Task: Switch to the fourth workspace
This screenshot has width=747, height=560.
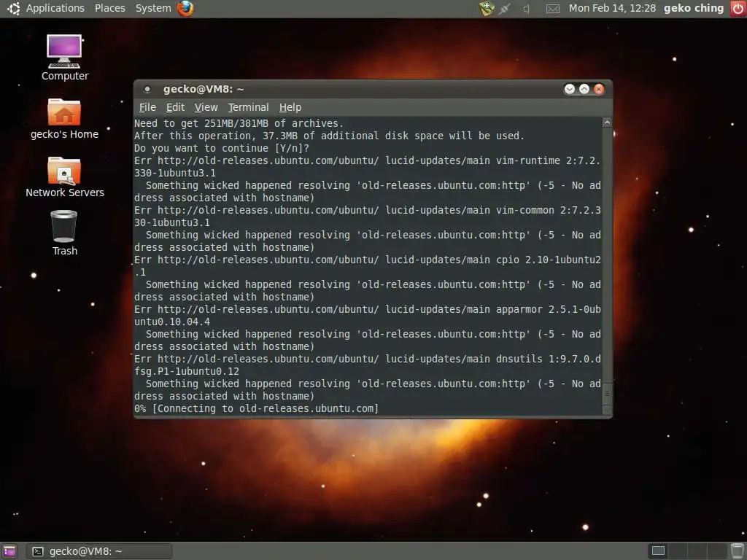Action: tap(718, 551)
